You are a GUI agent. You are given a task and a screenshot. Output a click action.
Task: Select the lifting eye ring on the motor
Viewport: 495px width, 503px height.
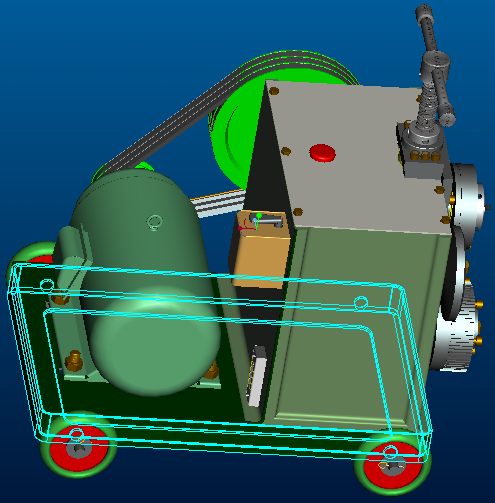coord(154,222)
